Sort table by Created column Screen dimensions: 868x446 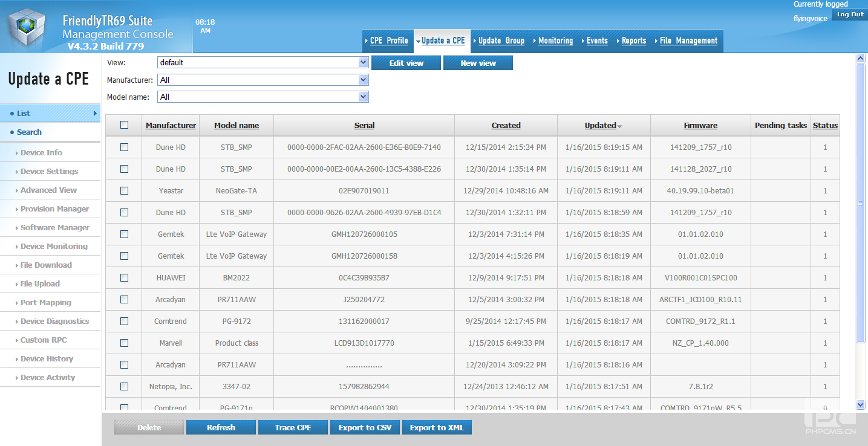(506, 125)
